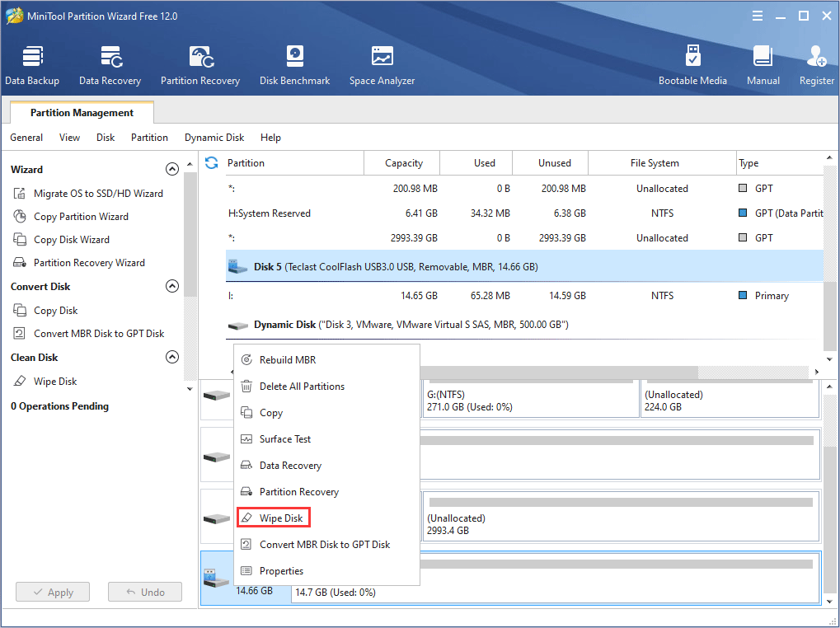The image size is (840, 628).
Task: Open the General menu
Action: pyautogui.click(x=26, y=138)
